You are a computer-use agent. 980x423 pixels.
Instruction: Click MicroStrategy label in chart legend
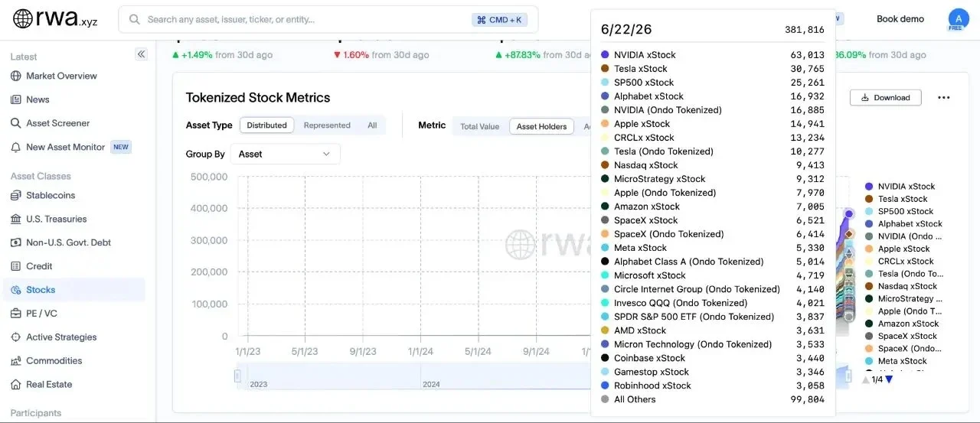[910, 298]
